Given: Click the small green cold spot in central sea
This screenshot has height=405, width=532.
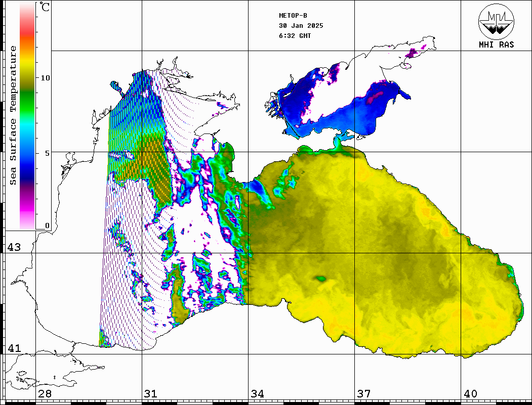Looking at the screenshot, I should coord(321,279).
